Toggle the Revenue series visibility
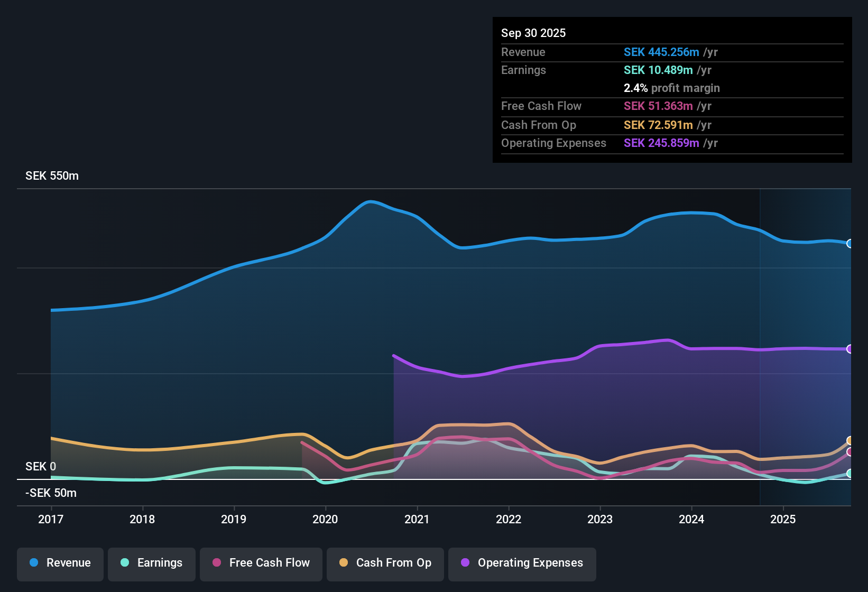868x592 pixels. click(x=60, y=563)
